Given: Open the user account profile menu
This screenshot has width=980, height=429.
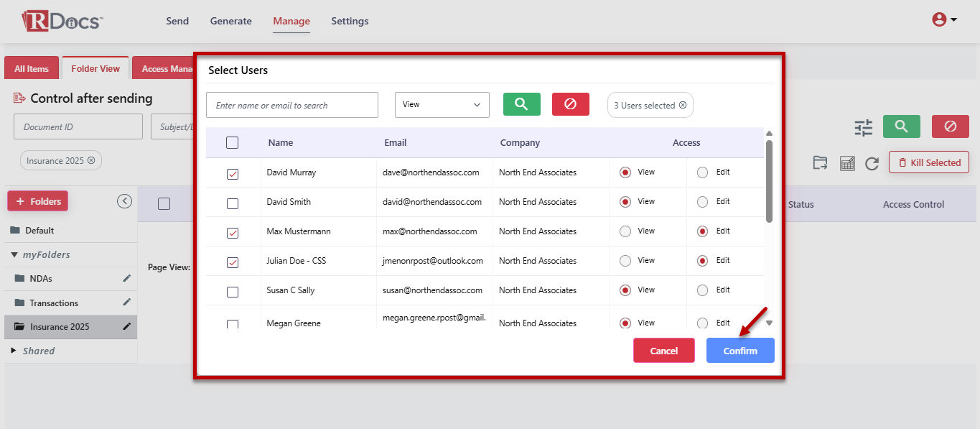Looking at the screenshot, I should (x=943, y=20).
